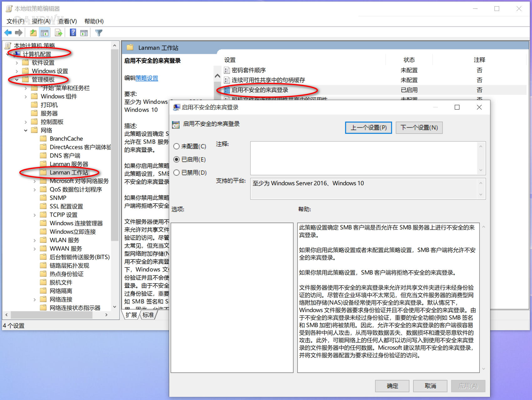Click the 上一个设置(P) button
The image size is (532, 400).
coord(368,128)
